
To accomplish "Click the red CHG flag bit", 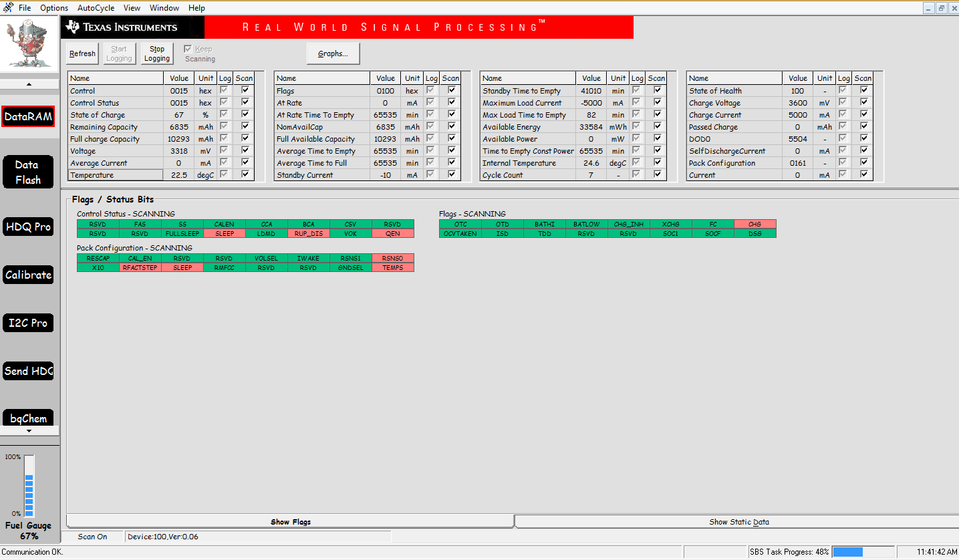I will click(755, 225).
